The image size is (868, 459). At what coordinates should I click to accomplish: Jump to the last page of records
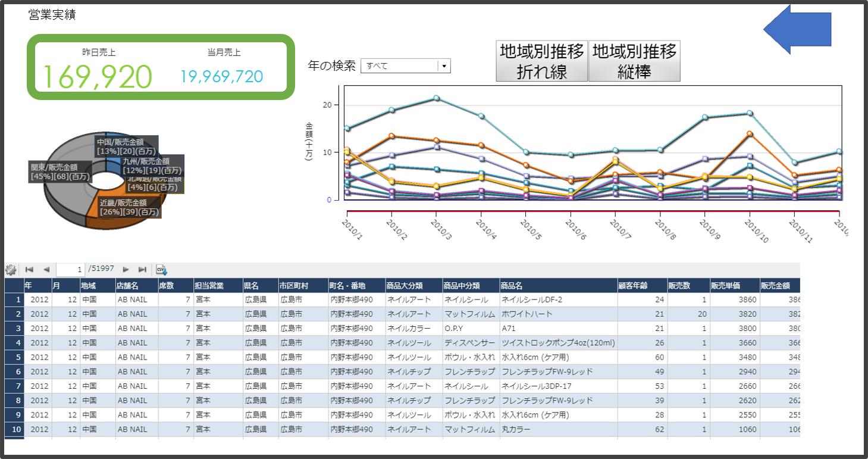coord(142,270)
